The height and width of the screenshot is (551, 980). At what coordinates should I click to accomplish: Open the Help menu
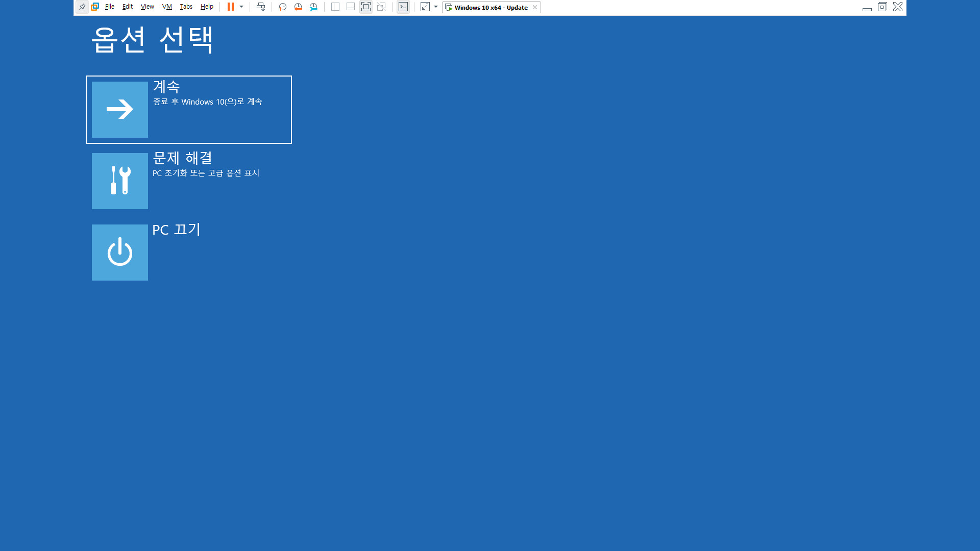[207, 7]
